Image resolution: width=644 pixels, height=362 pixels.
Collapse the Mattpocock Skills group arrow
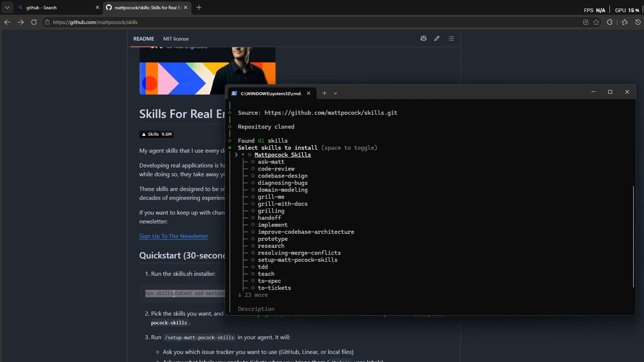243,155
